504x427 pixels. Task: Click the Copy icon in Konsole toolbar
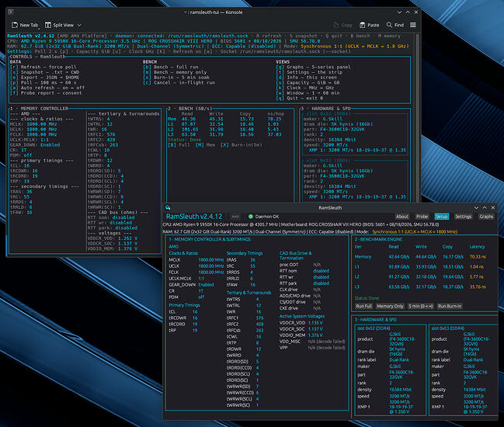[336, 25]
